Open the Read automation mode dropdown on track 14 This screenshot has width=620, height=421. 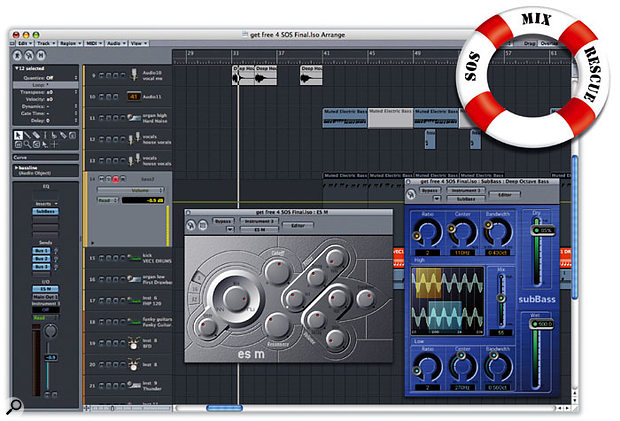pos(108,200)
